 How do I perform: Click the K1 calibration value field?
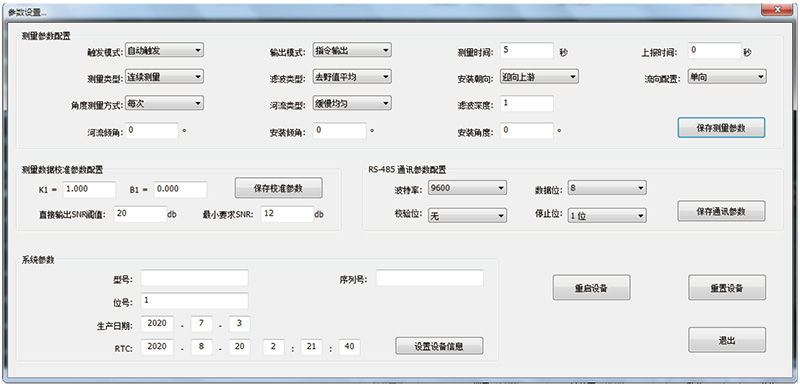click(89, 189)
